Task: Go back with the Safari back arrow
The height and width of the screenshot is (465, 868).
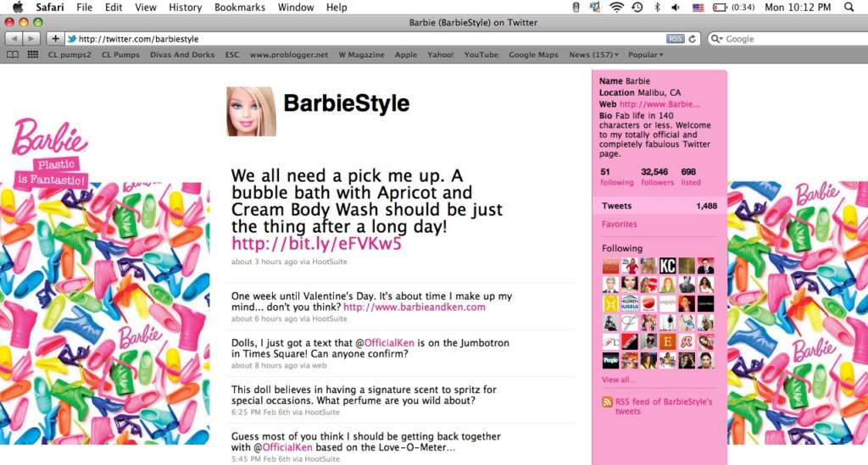Action: pos(14,39)
